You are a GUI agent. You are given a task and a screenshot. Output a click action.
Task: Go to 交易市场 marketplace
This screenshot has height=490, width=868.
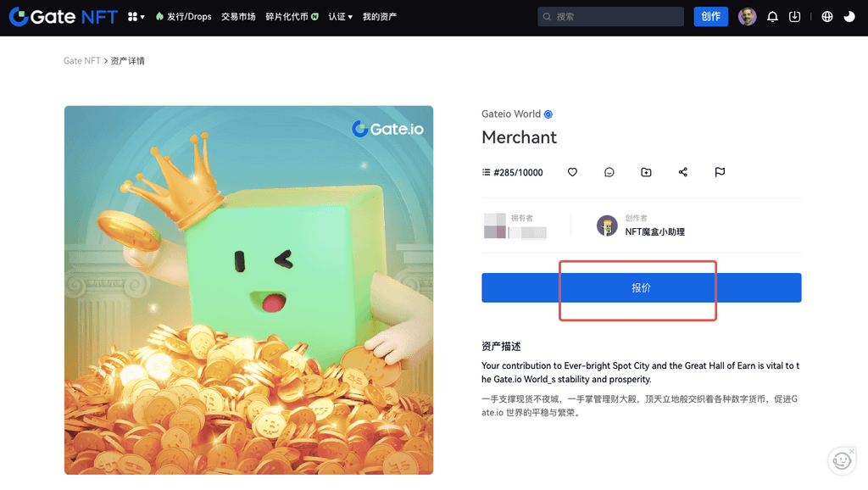pos(238,17)
